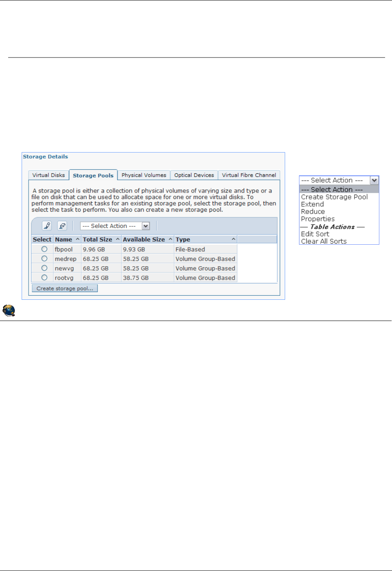Switch to the Virtual Disks tab
This screenshot has width=392, height=571.
[49, 175]
